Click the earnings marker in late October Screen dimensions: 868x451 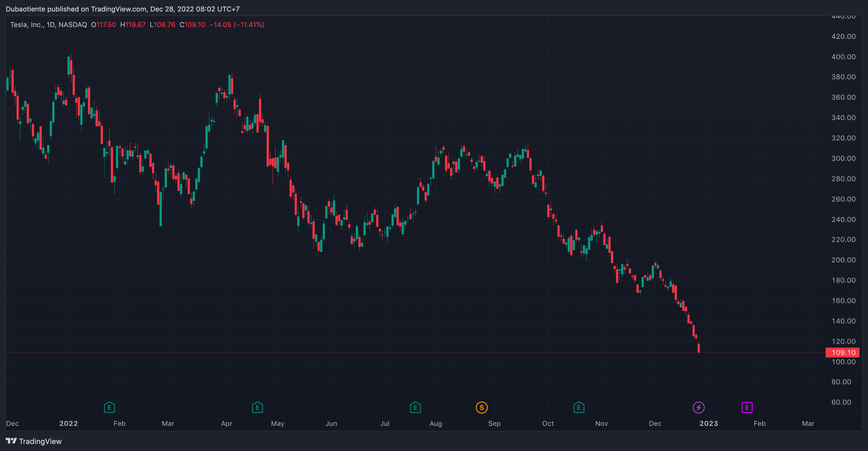click(578, 407)
